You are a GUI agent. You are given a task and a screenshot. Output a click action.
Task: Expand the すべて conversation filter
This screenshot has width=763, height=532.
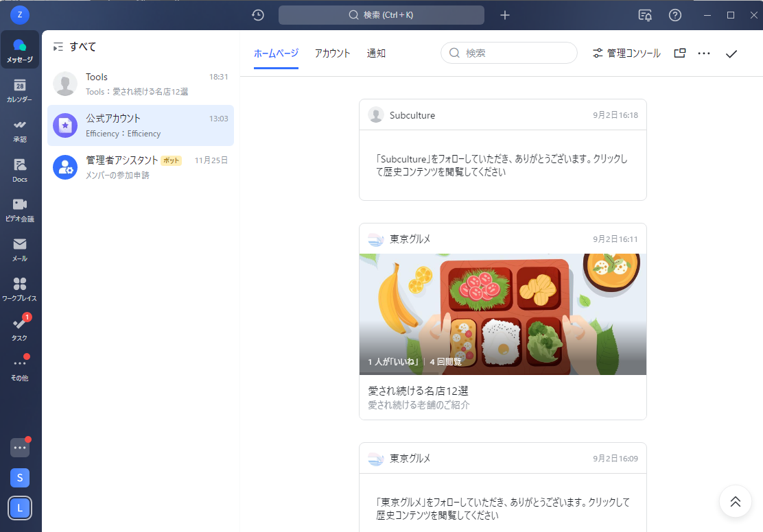[x=58, y=47]
